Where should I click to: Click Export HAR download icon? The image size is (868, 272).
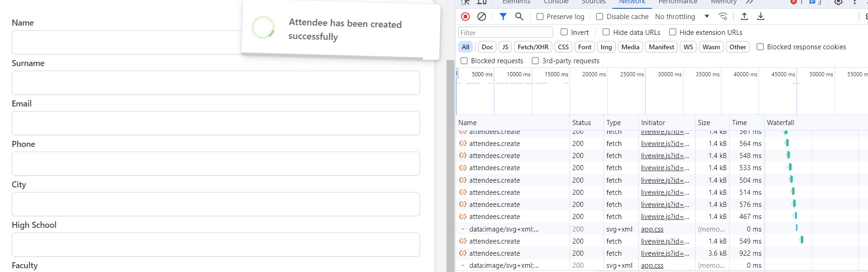coord(760,16)
